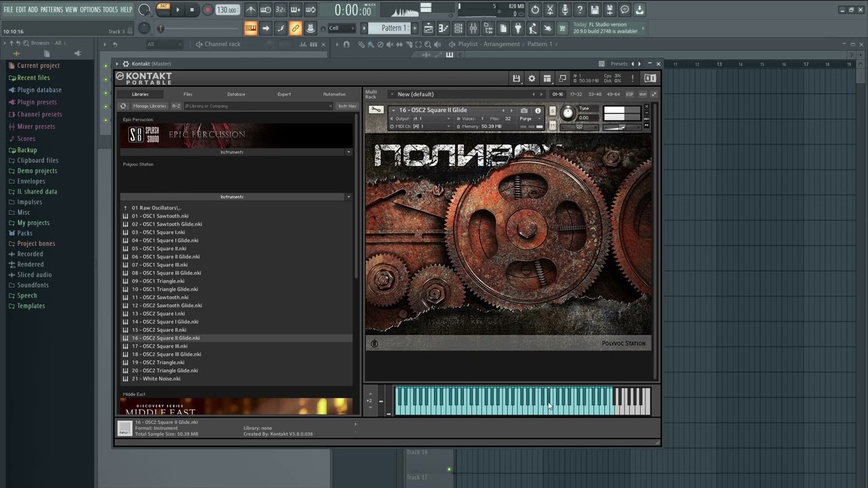Select the 17-32 rack page button
The height and width of the screenshot is (488, 868).
click(x=576, y=94)
